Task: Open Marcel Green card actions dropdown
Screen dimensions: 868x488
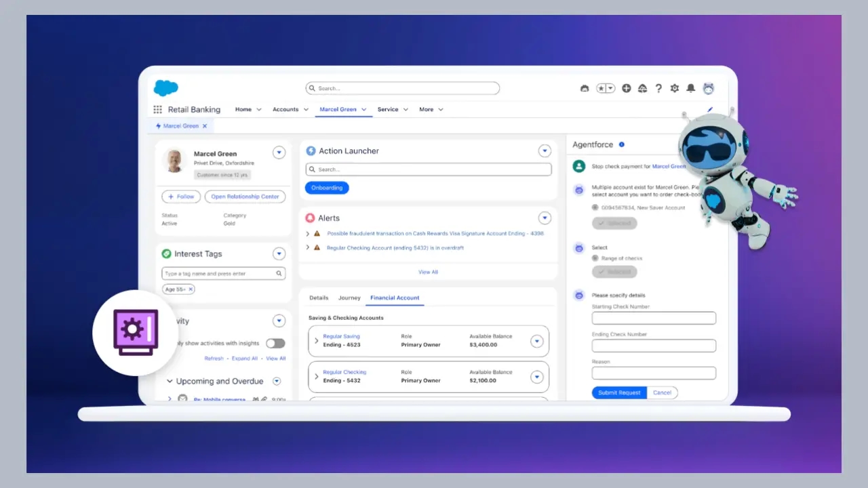Action: click(279, 152)
